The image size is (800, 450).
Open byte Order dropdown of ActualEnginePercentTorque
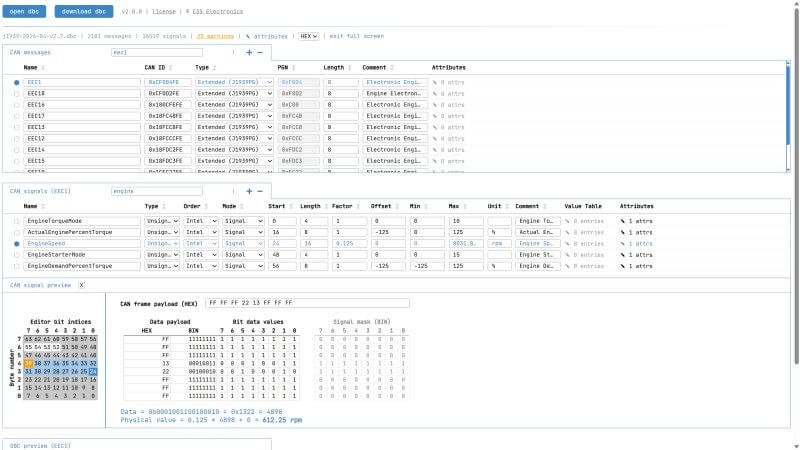[x=201, y=232]
